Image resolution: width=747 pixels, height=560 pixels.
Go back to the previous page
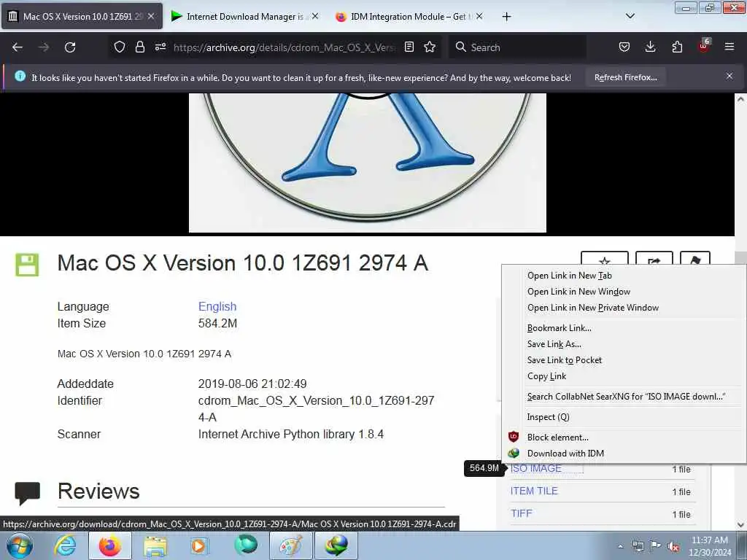(x=18, y=47)
